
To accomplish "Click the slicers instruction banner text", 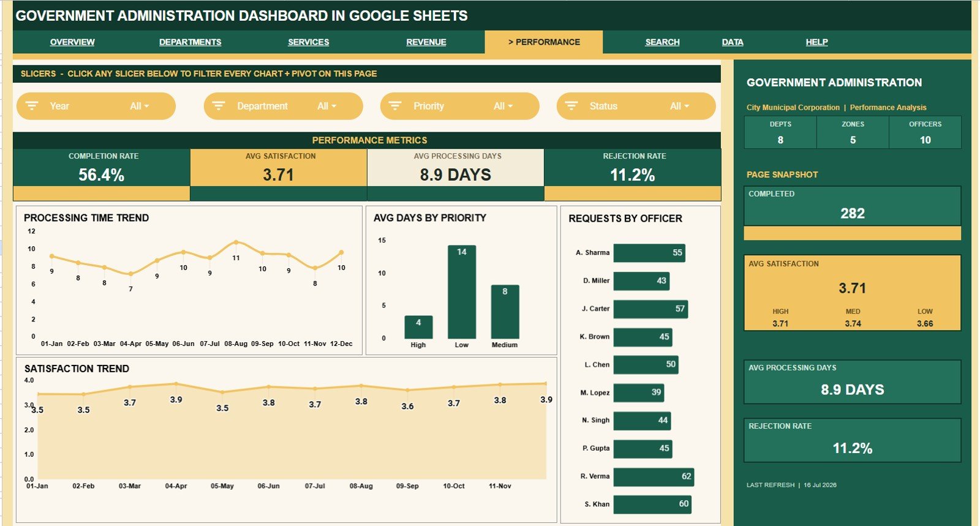I will [x=198, y=73].
